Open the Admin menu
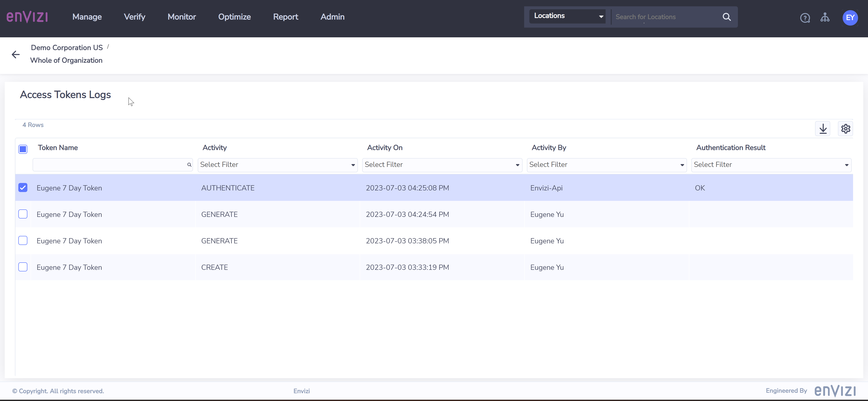Screen dimensions: 868x401 332,17
